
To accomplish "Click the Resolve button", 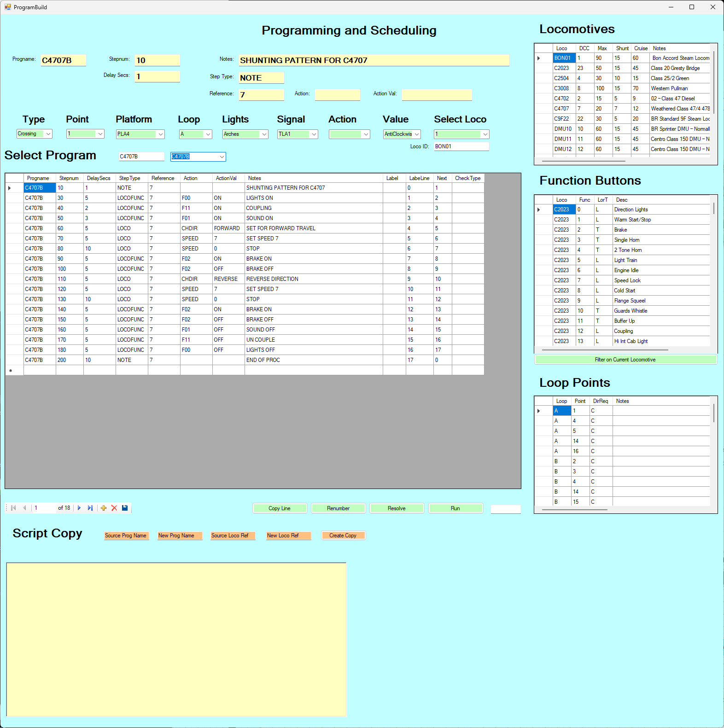I will coord(397,508).
